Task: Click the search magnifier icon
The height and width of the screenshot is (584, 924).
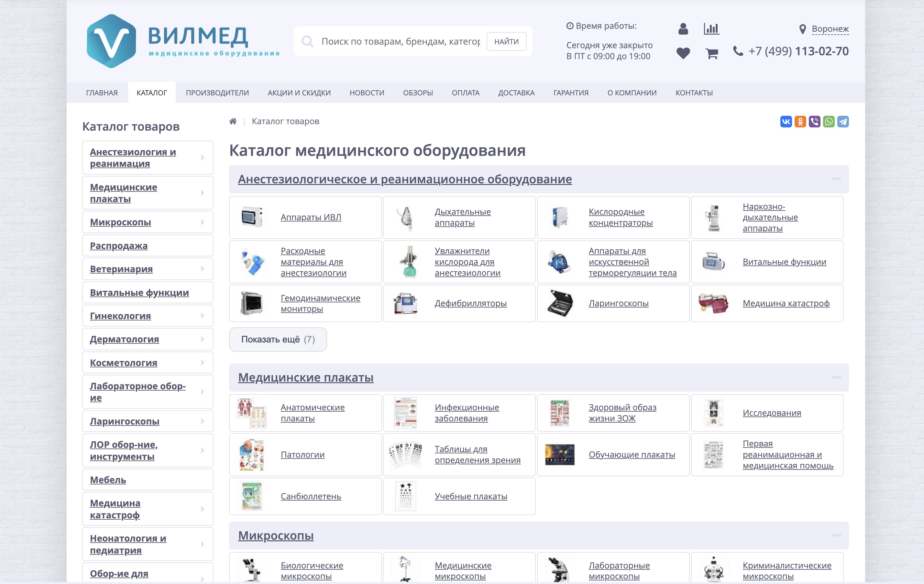Action: tap(307, 41)
